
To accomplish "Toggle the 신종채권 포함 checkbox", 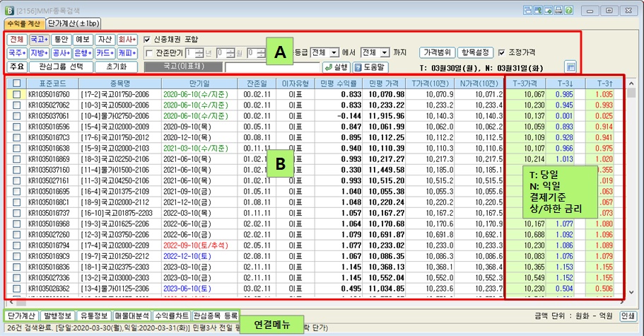I will tap(147, 40).
